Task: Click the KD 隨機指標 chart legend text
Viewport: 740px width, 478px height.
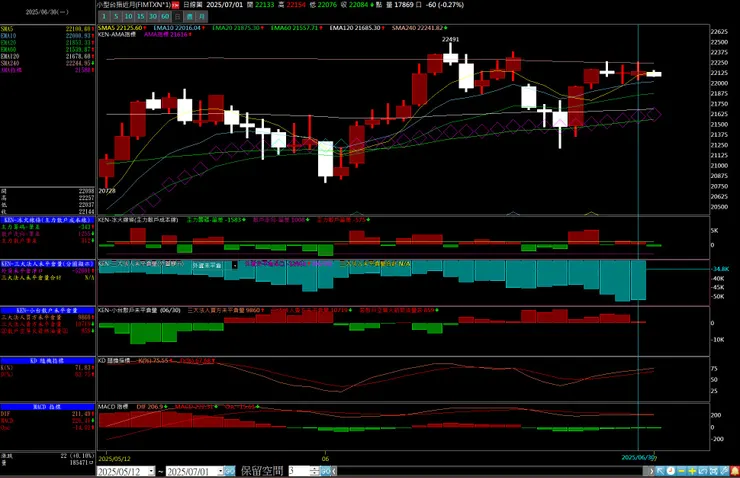Action: [x=115, y=361]
